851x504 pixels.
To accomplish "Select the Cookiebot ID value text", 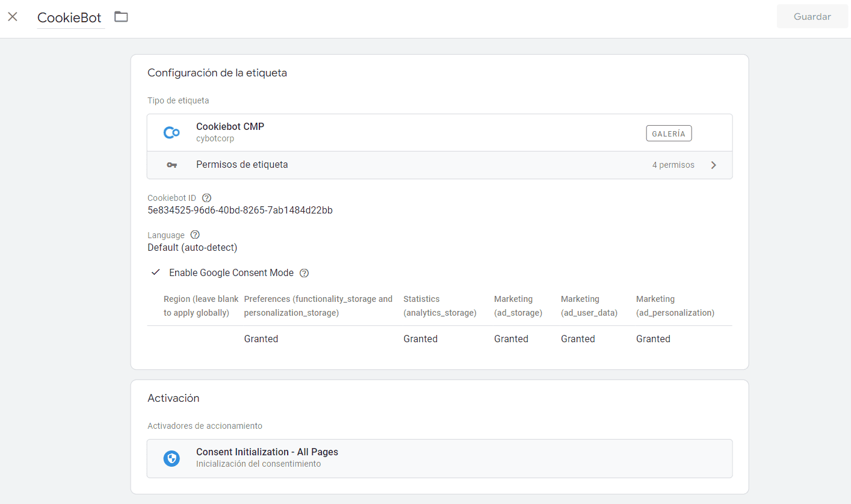I will coord(240,211).
